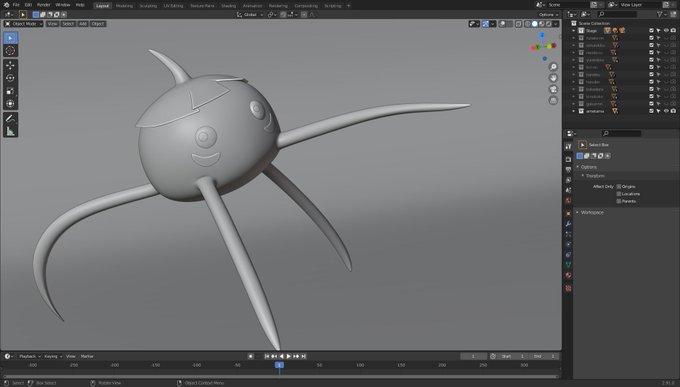Expand the Stage collection in outliner
This screenshot has width=680, height=387.
pos(574,30)
